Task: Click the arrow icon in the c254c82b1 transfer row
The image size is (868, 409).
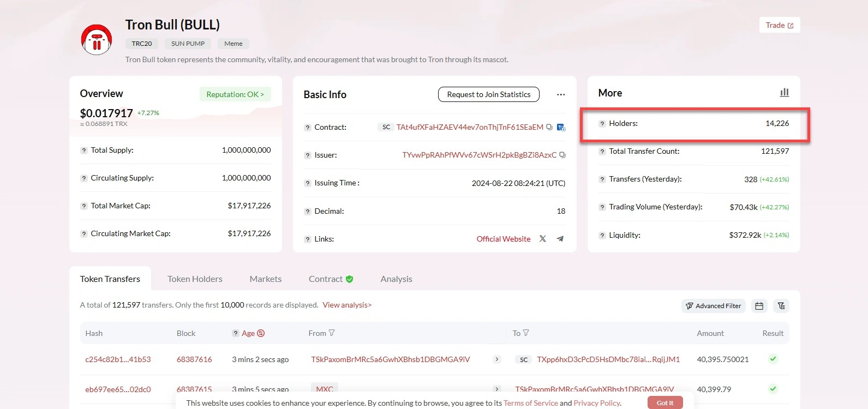Action: coord(497,359)
